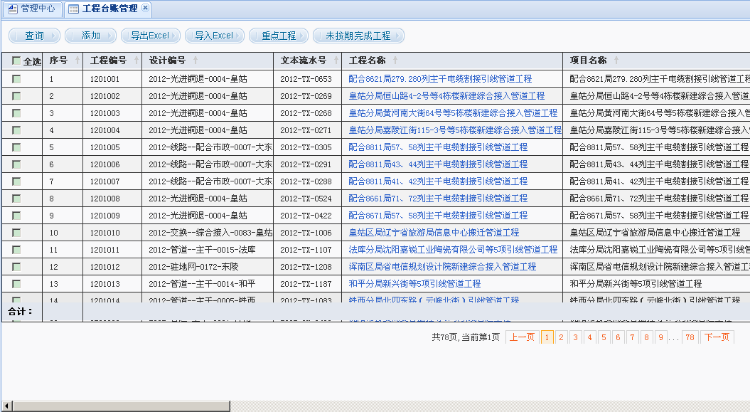Check the row for project 1201013
750x412 pixels.
tap(16, 284)
